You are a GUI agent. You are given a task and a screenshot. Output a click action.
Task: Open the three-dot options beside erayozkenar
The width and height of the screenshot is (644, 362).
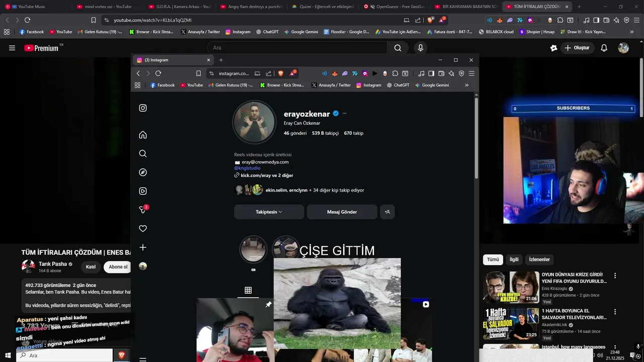(x=344, y=114)
